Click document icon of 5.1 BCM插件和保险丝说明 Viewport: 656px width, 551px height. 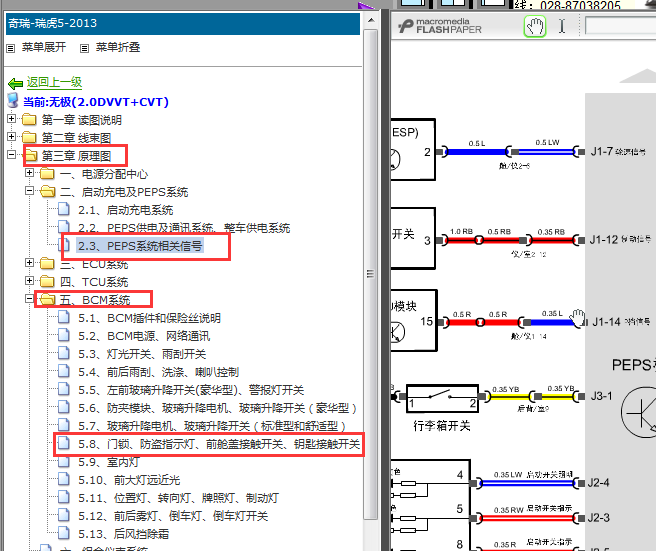[64, 317]
